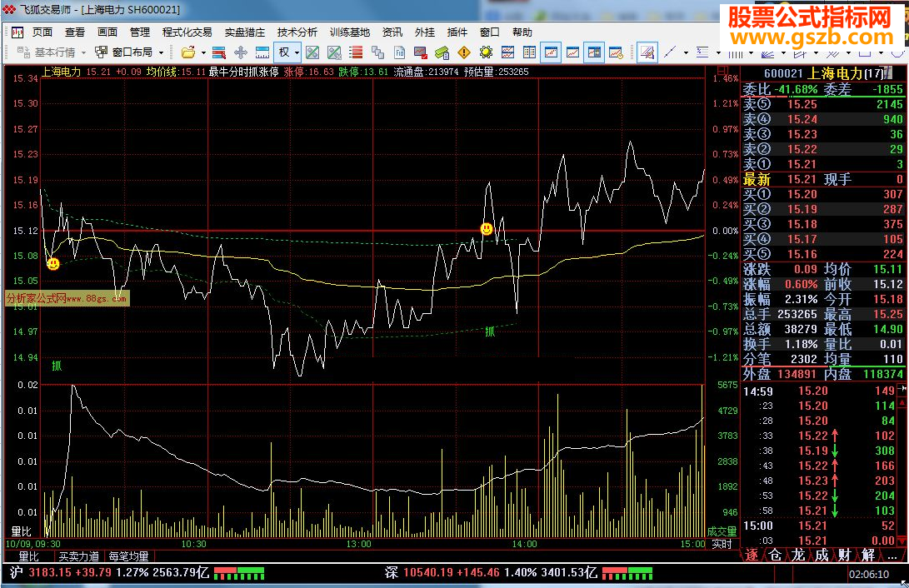Viewport: 909px width, 588px height.
Task: Click the 沪 index 3183.15 status entry
Action: coord(110,573)
